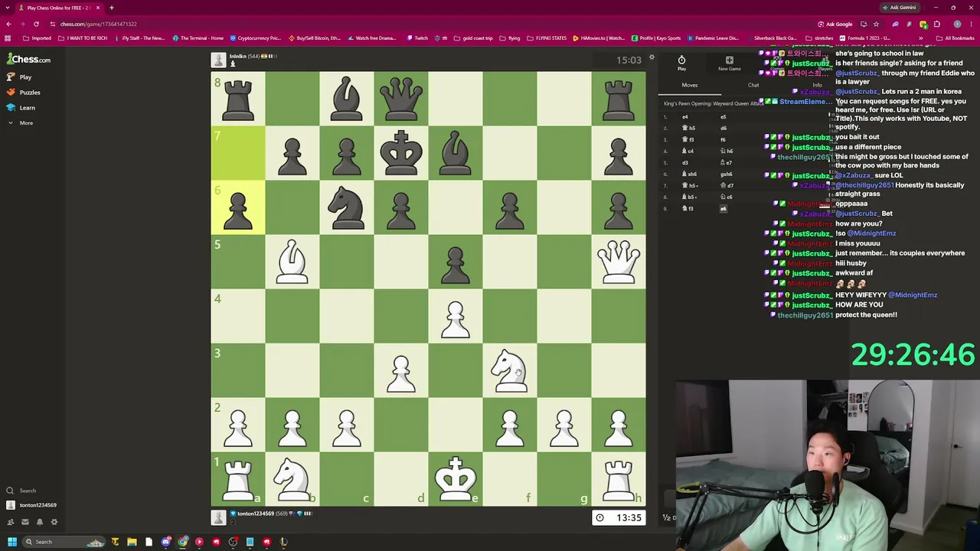The width and height of the screenshot is (980, 551).
Task: Jump to Black's move gxh6
Action: [x=726, y=174]
